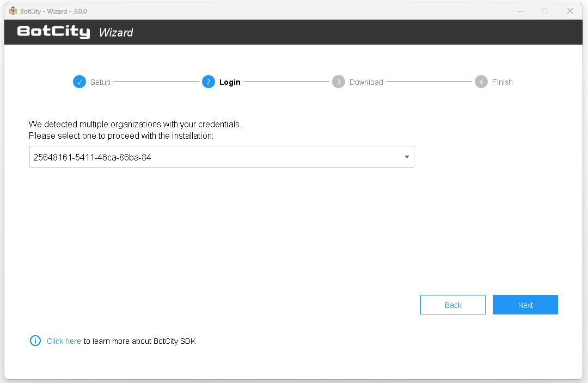Select organization 25648161-5411-46ca-86ba-84

(218, 156)
